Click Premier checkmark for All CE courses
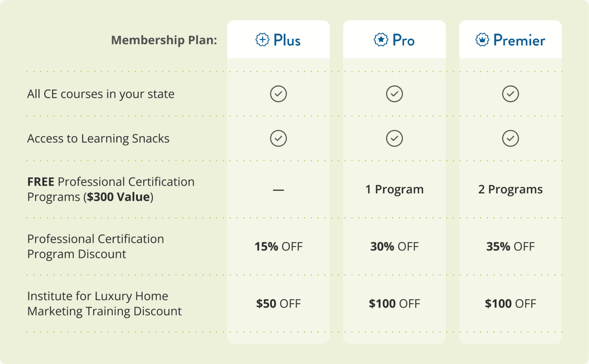Screen dimensions: 589x364 tap(510, 94)
